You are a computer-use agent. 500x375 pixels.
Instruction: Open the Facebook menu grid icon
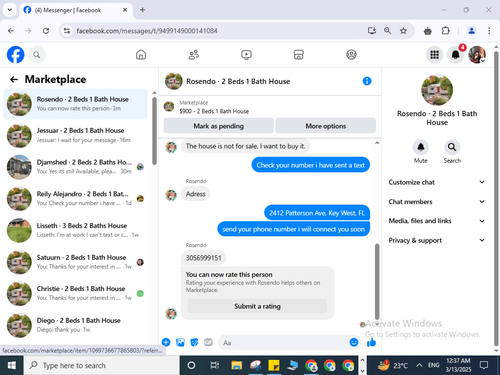pyautogui.click(x=434, y=55)
